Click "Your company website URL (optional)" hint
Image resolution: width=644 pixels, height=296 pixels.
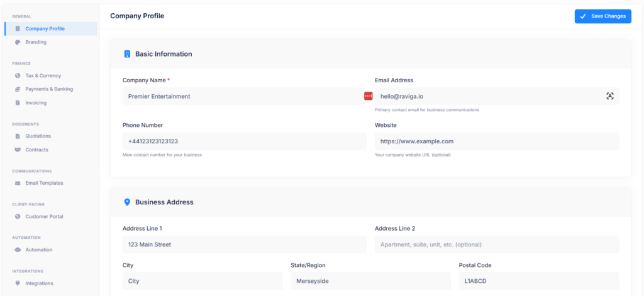413,155
